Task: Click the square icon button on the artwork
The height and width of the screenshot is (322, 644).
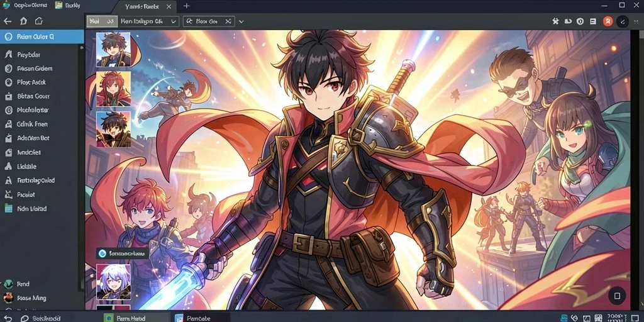Action: pos(616,296)
